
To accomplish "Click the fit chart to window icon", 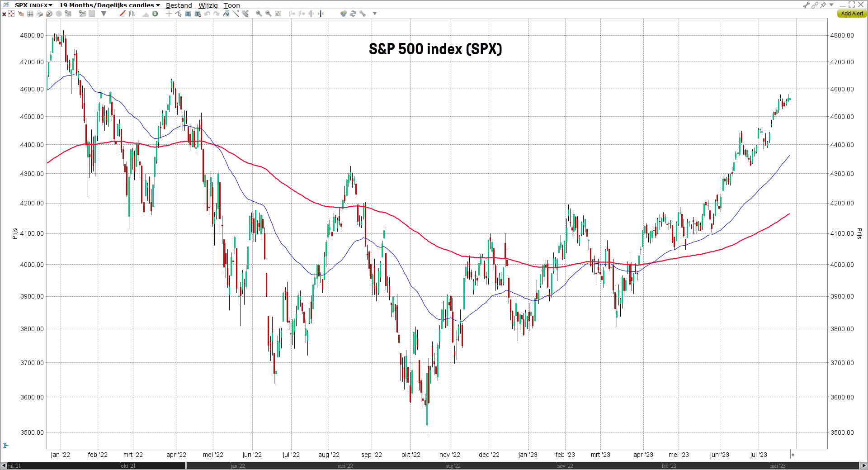I will tap(278, 14).
